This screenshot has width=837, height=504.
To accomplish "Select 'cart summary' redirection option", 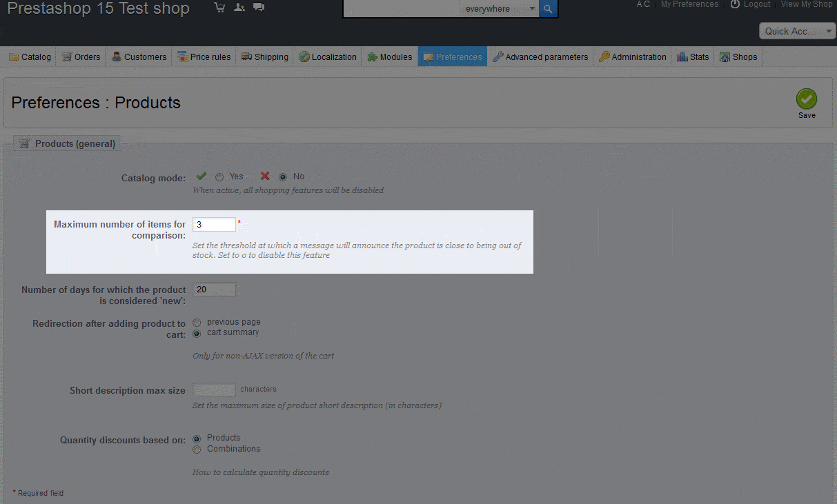I will (x=197, y=333).
